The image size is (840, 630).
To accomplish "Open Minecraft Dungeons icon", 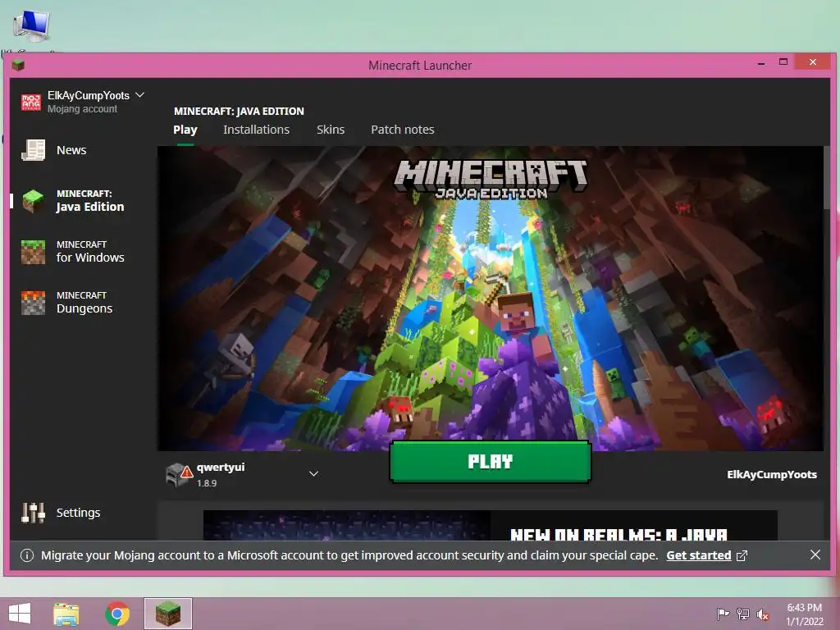I will [33, 303].
